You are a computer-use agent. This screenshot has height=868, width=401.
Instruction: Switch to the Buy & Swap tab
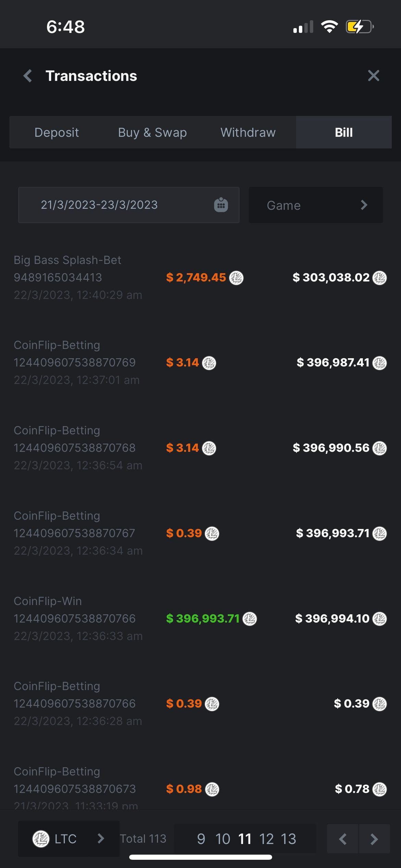click(152, 132)
